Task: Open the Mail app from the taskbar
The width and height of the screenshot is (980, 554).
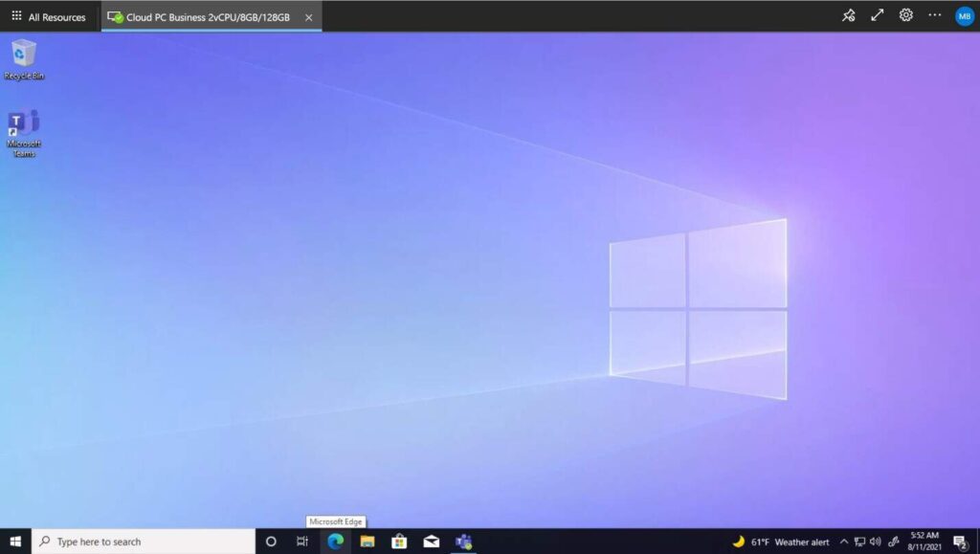Action: click(x=432, y=542)
